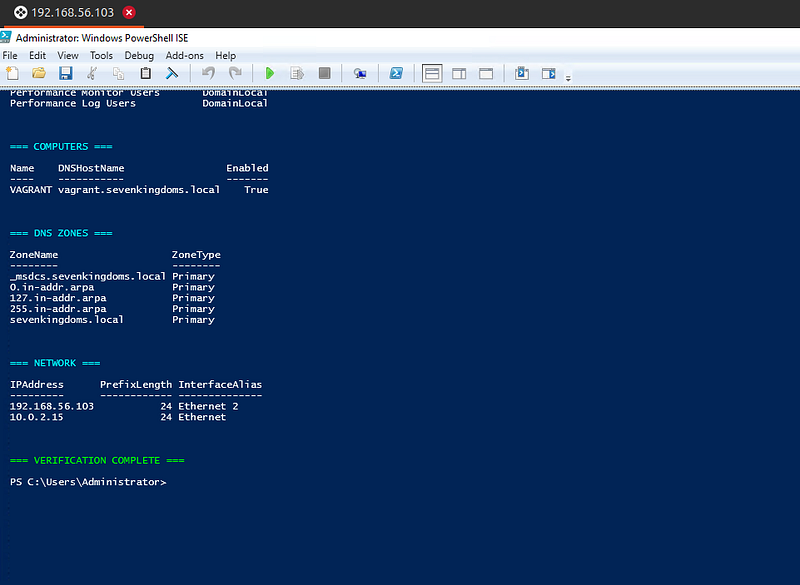Click the COMPUTERS section header
Screen dimensions: 800x585
coord(61,146)
